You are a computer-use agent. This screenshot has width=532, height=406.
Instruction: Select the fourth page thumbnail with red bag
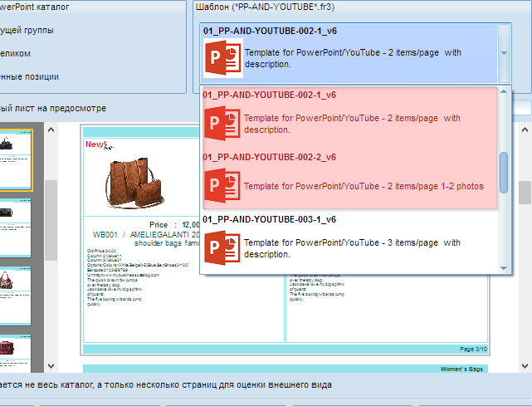coord(15,354)
